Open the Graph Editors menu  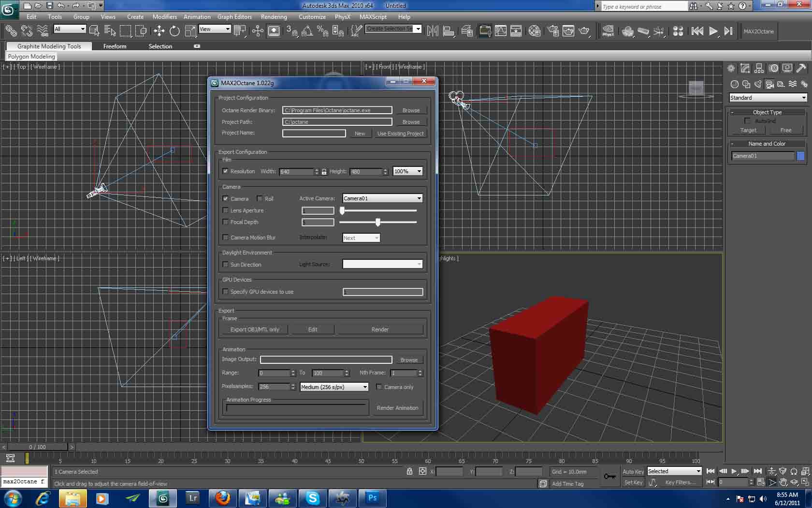[x=234, y=17]
